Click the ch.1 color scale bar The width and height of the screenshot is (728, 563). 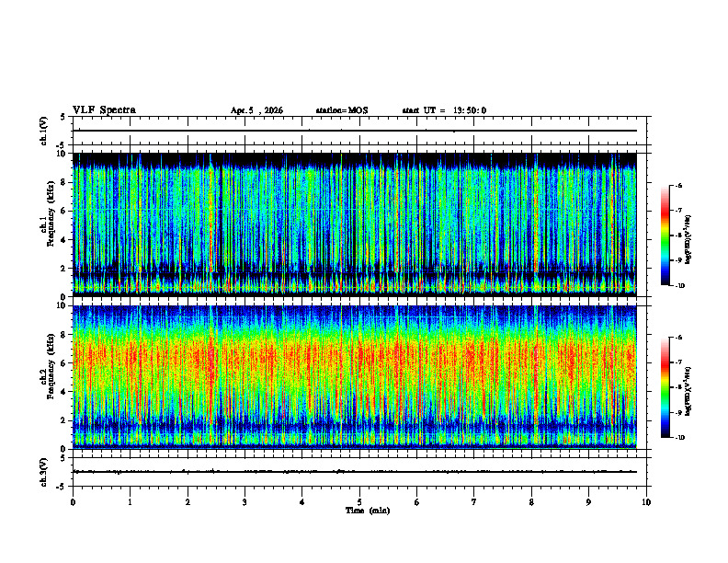coord(665,236)
